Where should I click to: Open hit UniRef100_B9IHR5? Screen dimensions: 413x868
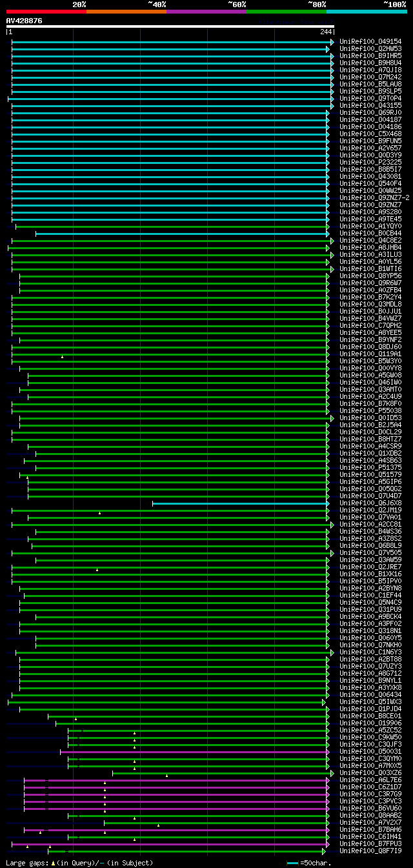(x=370, y=56)
